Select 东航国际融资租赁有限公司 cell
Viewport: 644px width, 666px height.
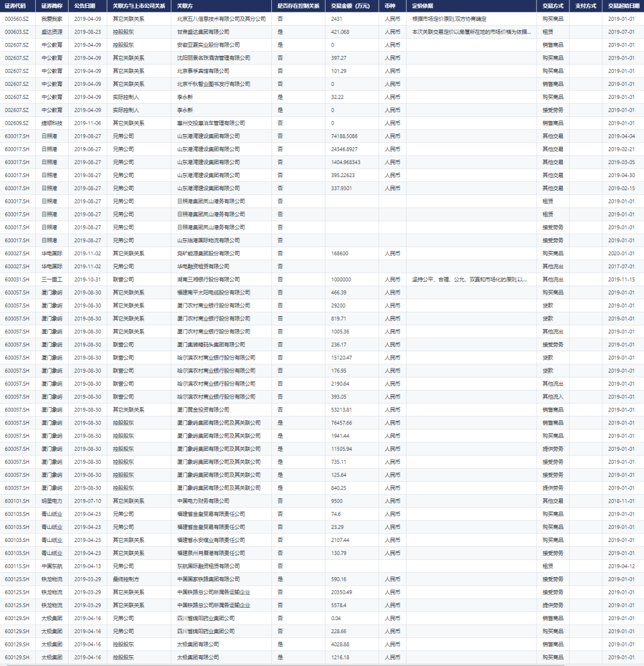(208, 566)
